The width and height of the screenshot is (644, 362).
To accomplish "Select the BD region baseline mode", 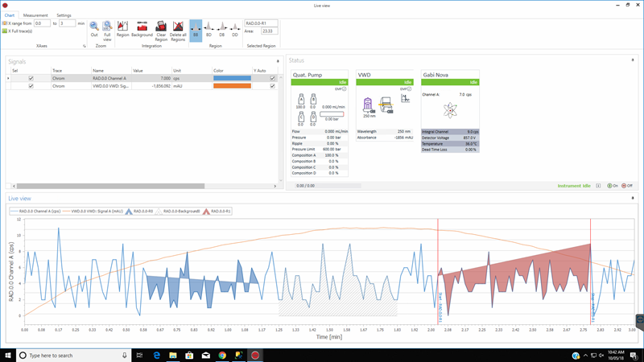I will coord(208,30).
